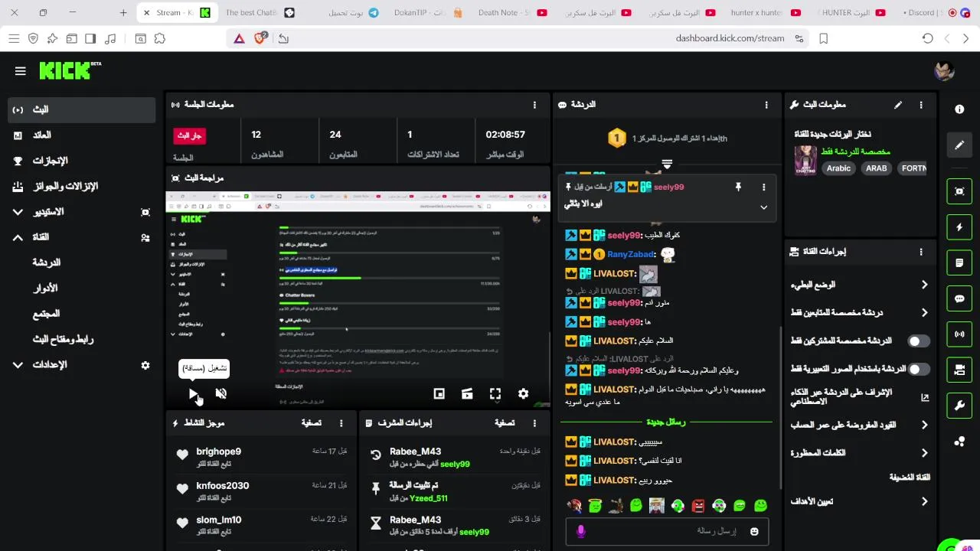980x551 pixels.
Task: Click the chat message input field
Action: coord(666,531)
